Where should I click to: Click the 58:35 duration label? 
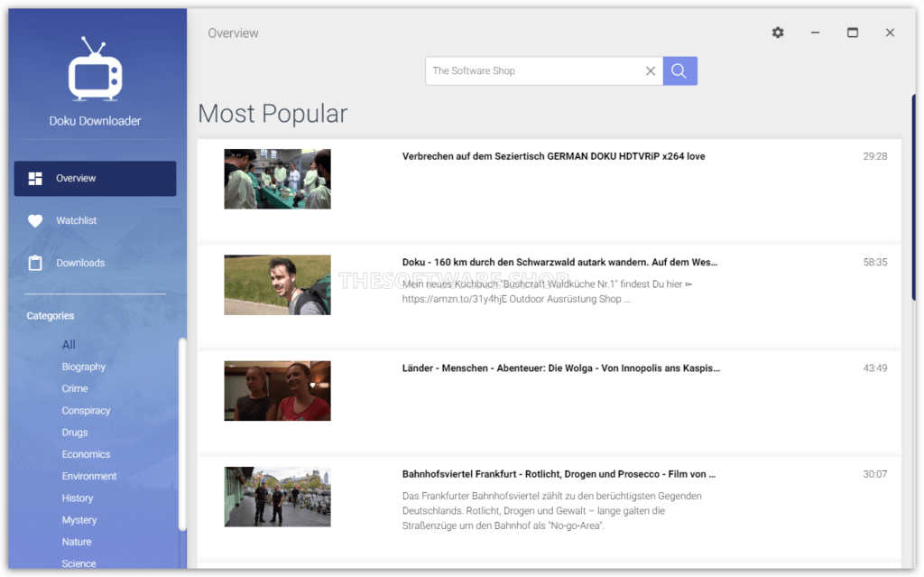pos(875,262)
